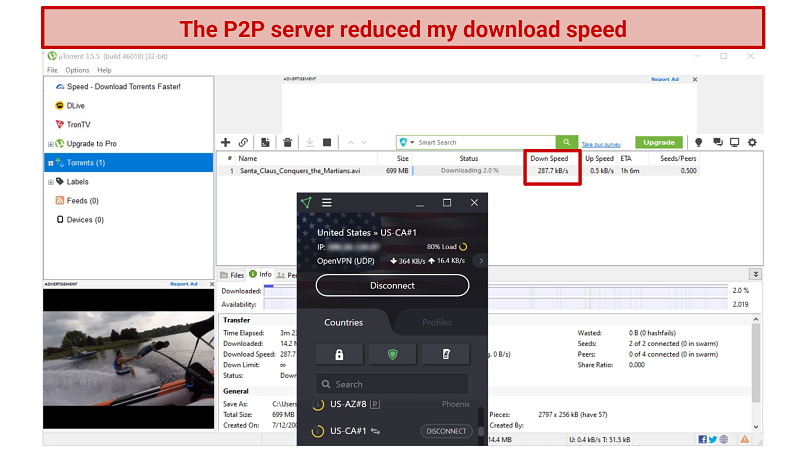Click Add Torrent from URL link icon
806x453 pixels.
point(243,142)
